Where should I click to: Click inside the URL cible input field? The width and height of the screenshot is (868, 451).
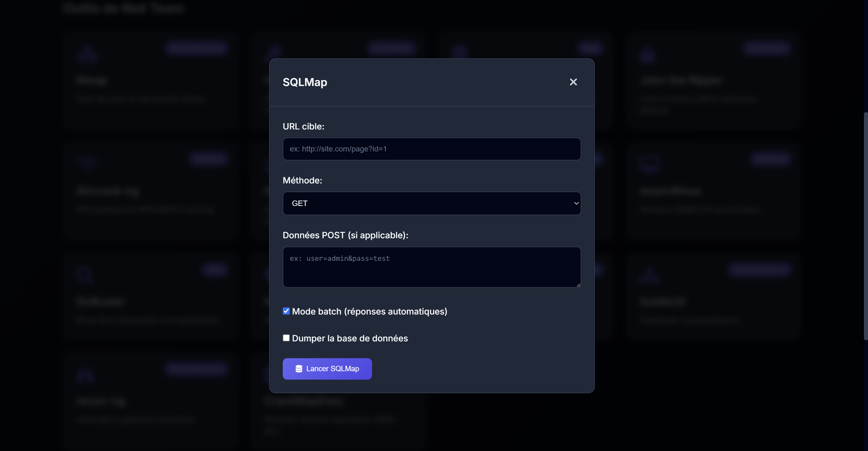[431, 149]
